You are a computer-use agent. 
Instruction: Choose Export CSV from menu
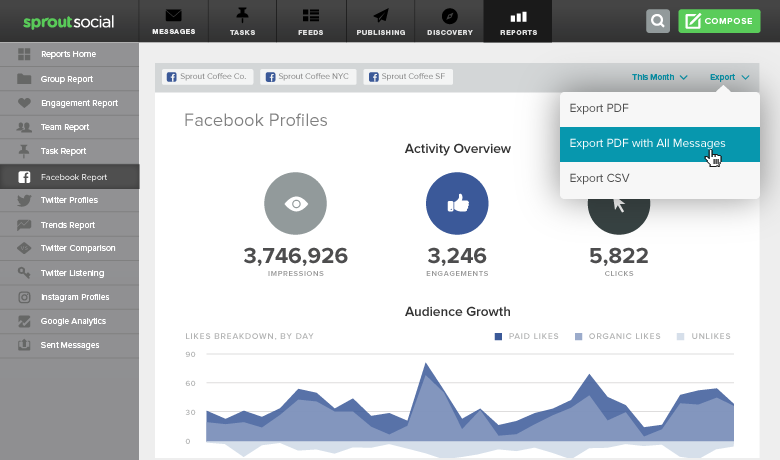click(660, 179)
